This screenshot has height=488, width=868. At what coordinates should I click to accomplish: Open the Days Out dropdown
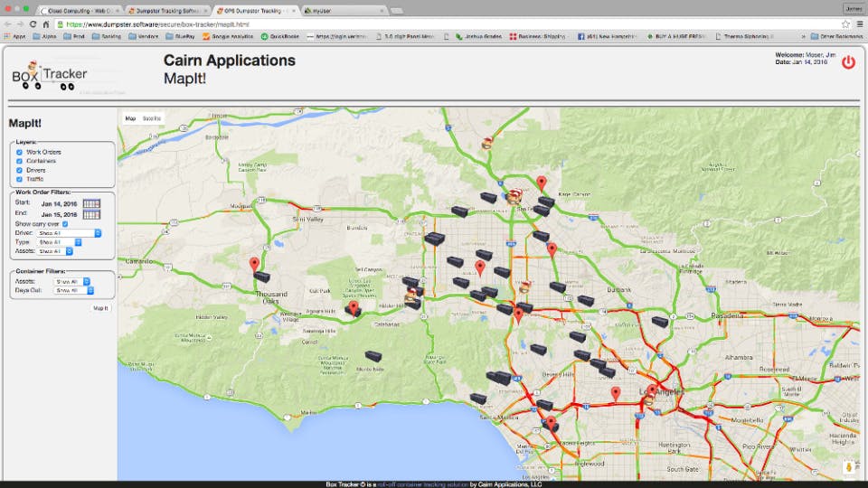pyautogui.click(x=73, y=290)
